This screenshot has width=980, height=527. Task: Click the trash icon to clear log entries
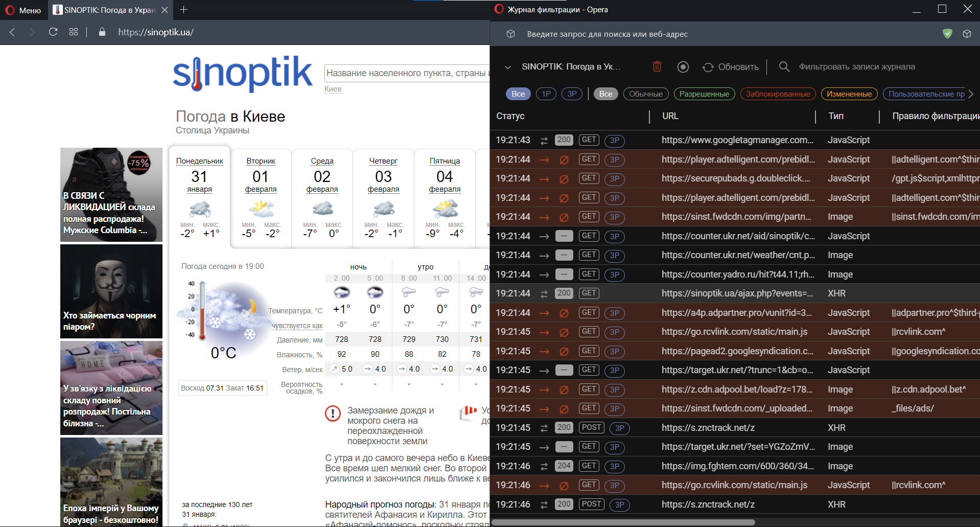point(657,66)
